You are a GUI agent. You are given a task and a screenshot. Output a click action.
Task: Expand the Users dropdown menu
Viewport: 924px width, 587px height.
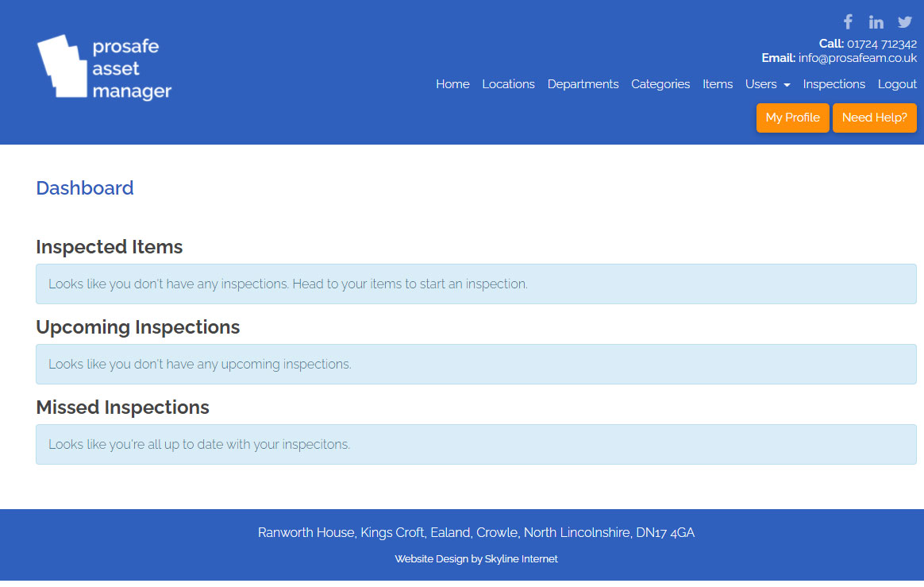pyautogui.click(x=767, y=84)
